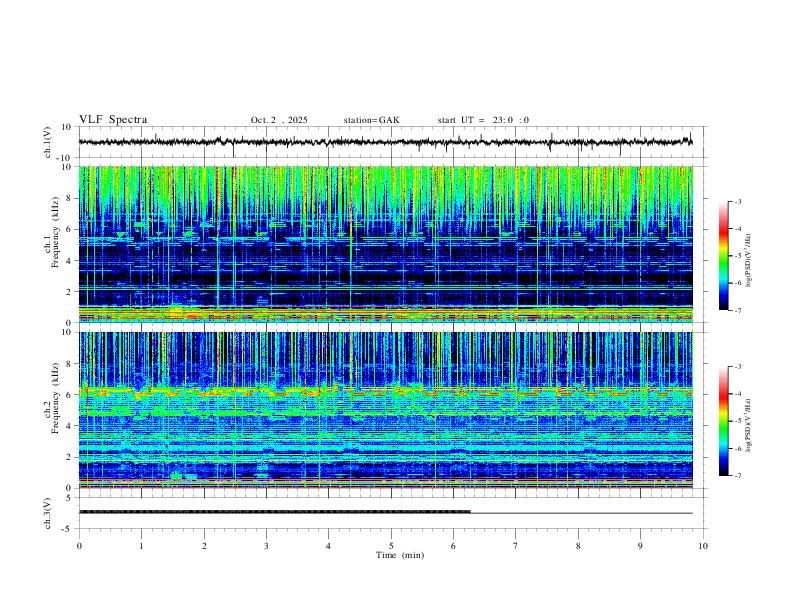Click the "5" tick on the ch.3(V) axis
The width and height of the screenshot is (792, 612).
(x=70, y=498)
